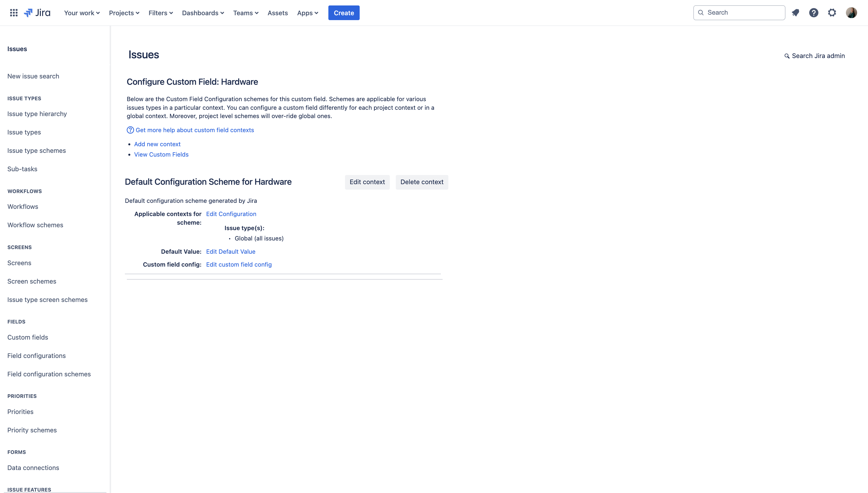Click the Create button
868x493 pixels.
(x=344, y=13)
